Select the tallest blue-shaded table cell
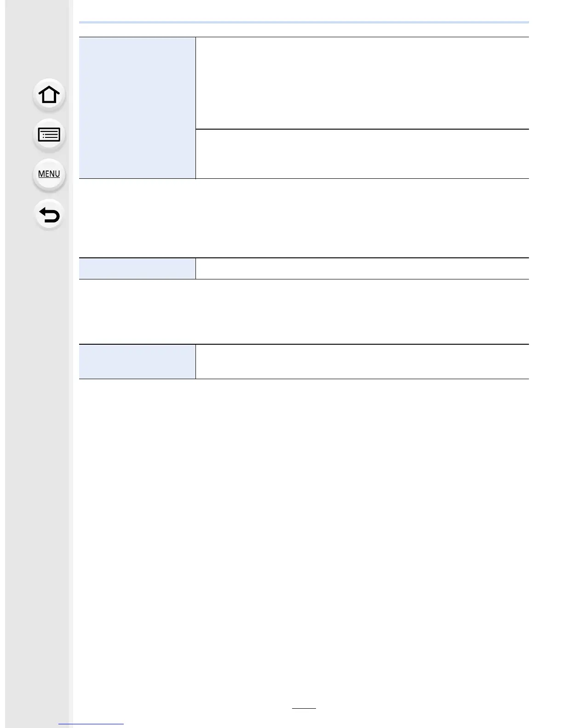 137,108
